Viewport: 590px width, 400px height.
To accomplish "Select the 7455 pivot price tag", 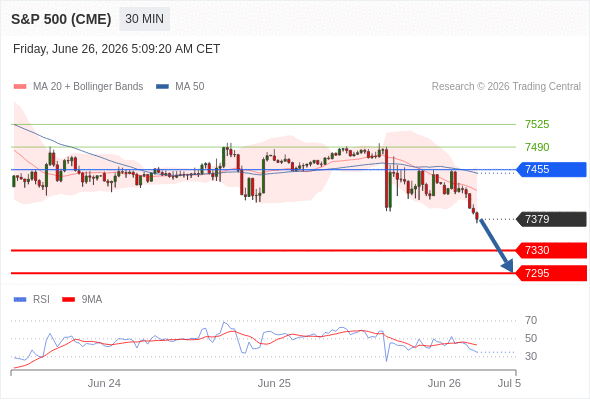I will (x=551, y=169).
